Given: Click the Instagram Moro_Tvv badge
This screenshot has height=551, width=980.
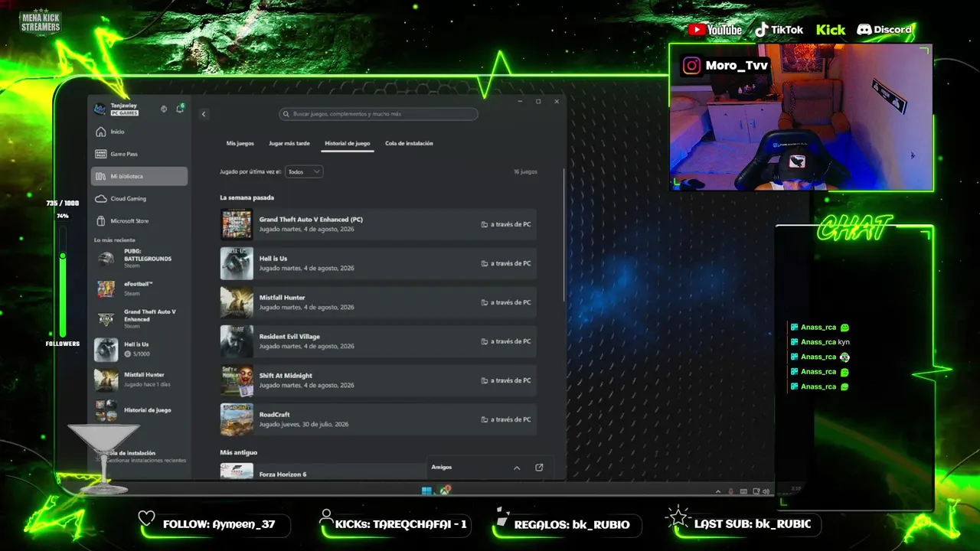Looking at the screenshot, I should coord(725,66).
